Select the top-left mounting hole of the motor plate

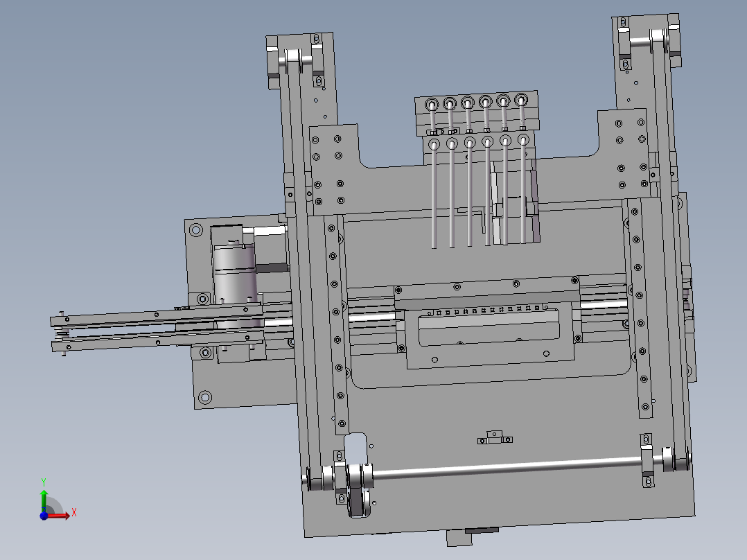(x=196, y=230)
